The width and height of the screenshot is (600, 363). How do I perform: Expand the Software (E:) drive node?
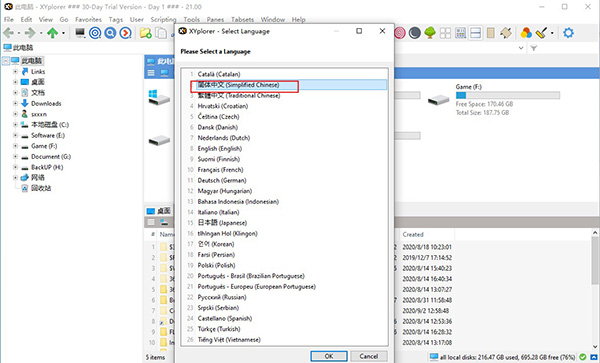tap(15, 135)
